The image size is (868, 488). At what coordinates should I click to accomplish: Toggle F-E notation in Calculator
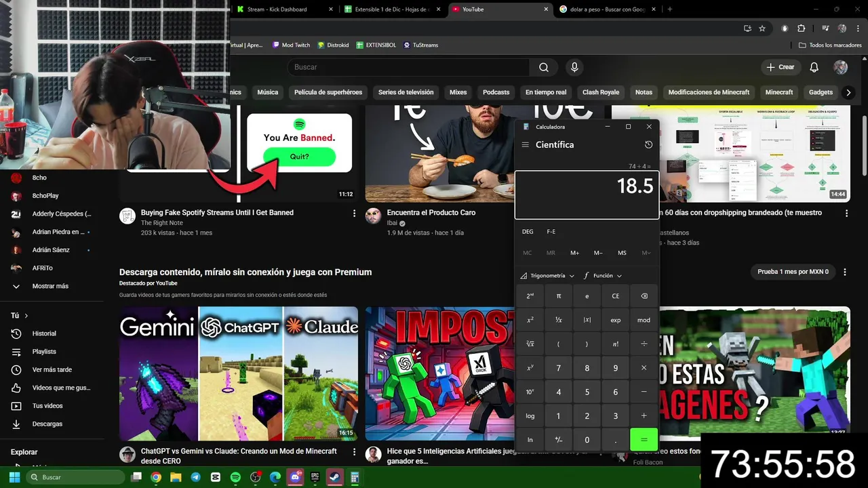[551, 232]
